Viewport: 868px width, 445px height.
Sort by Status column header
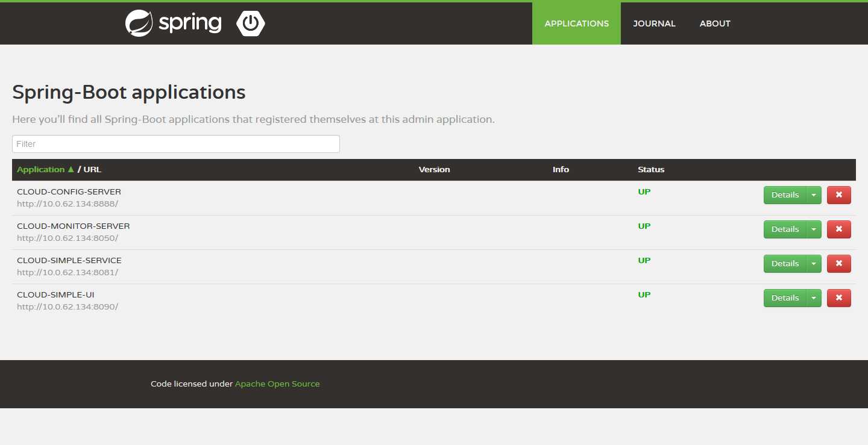[x=651, y=170]
